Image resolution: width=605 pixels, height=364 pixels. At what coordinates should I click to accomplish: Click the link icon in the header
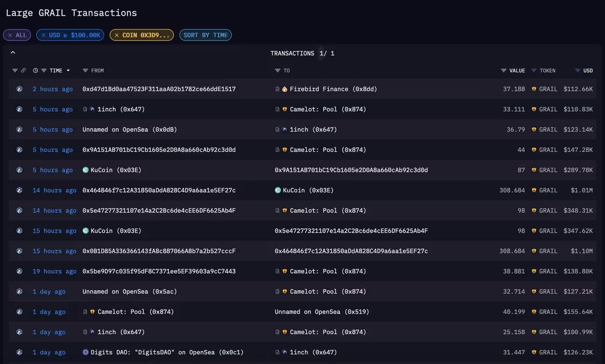click(x=24, y=70)
